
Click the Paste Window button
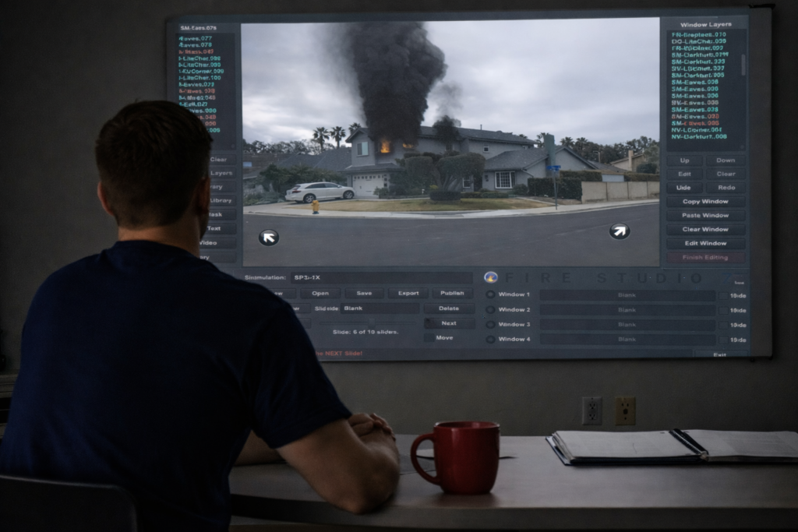click(x=705, y=216)
